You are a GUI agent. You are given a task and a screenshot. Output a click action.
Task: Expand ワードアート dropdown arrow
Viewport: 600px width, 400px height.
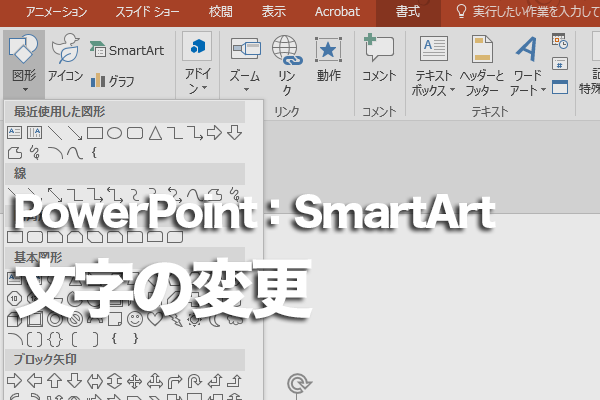coord(543,90)
